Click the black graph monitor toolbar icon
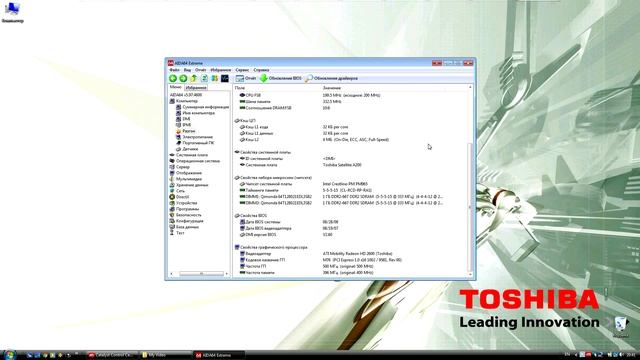640x360 pixels. (225, 78)
